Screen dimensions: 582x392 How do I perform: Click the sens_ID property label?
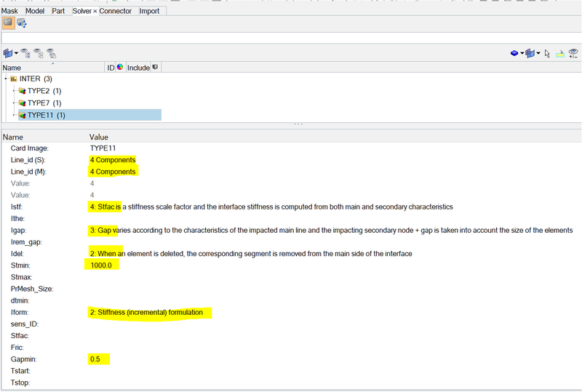coord(25,324)
